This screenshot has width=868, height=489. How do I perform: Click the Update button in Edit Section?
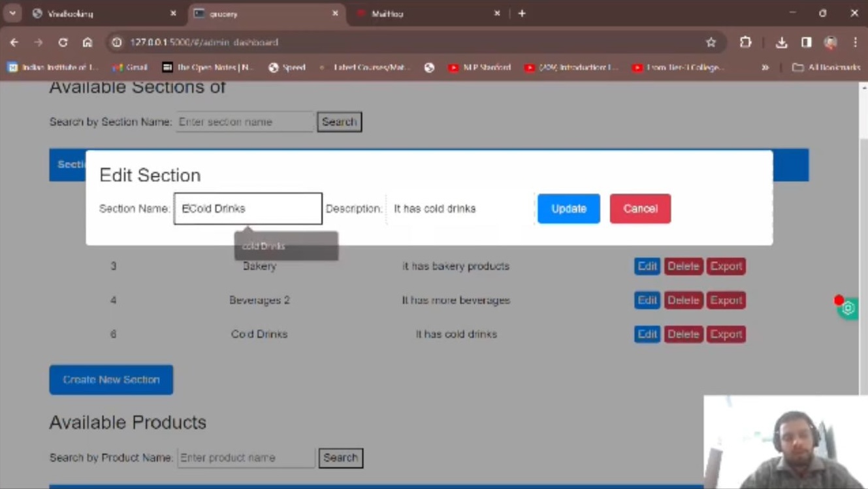pos(568,209)
